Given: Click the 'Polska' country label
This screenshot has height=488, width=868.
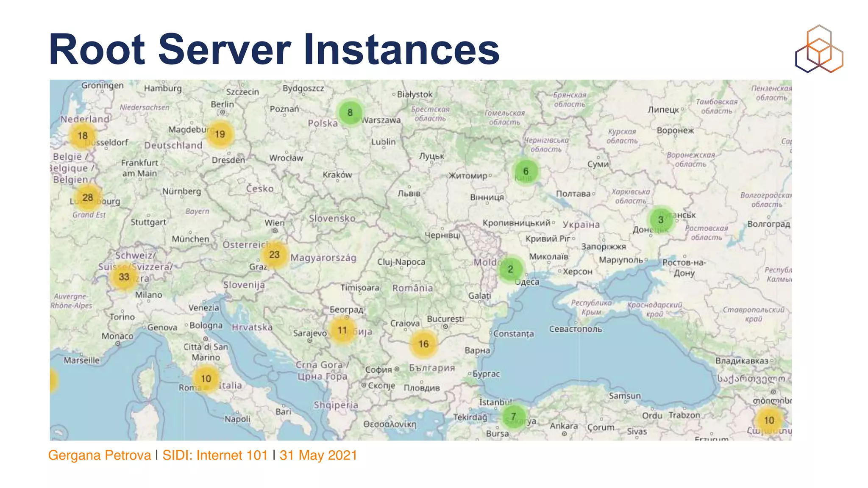Looking at the screenshot, I should (x=323, y=123).
